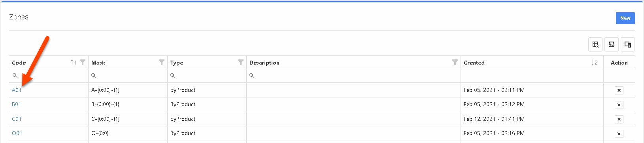Image resolution: width=644 pixels, height=143 pixels.
Task: Sort by the Created column header
Action: pos(474,63)
